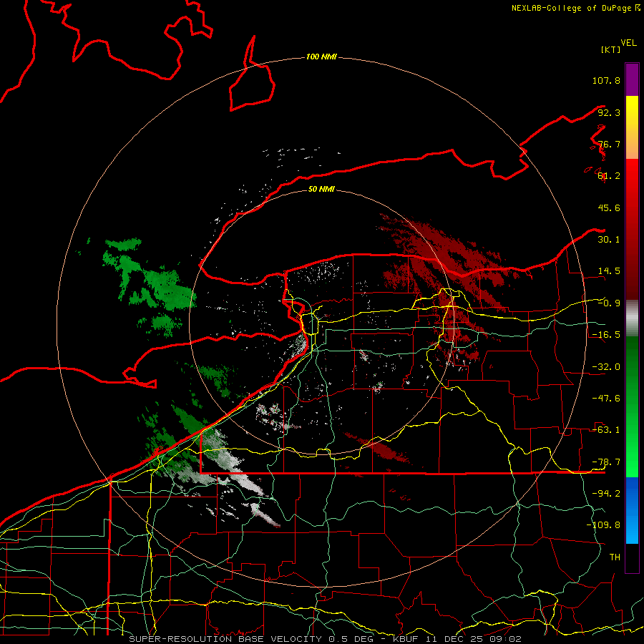This screenshot has width=644, height=644.
Task: Select the 14.5 velocity scale label
Action: [609, 271]
